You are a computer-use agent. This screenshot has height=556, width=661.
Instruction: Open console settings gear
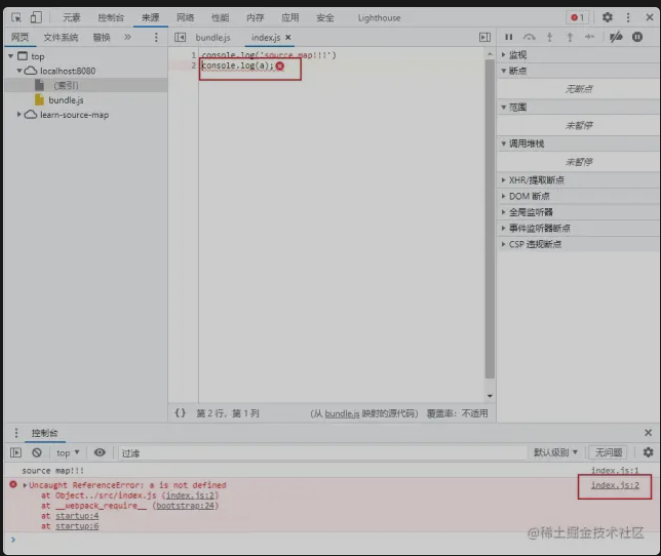[648, 452]
